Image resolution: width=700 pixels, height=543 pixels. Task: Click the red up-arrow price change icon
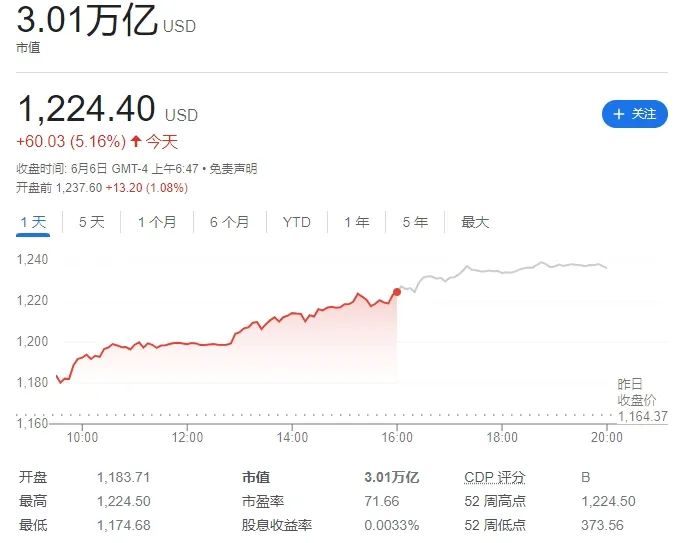136,142
